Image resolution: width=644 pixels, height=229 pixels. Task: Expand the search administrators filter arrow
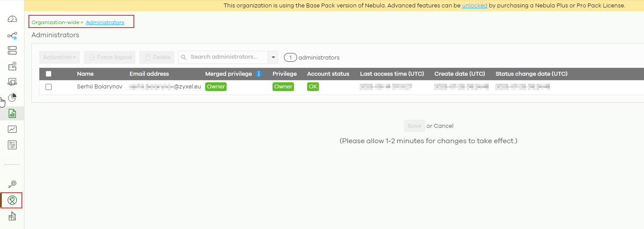(x=273, y=57)
